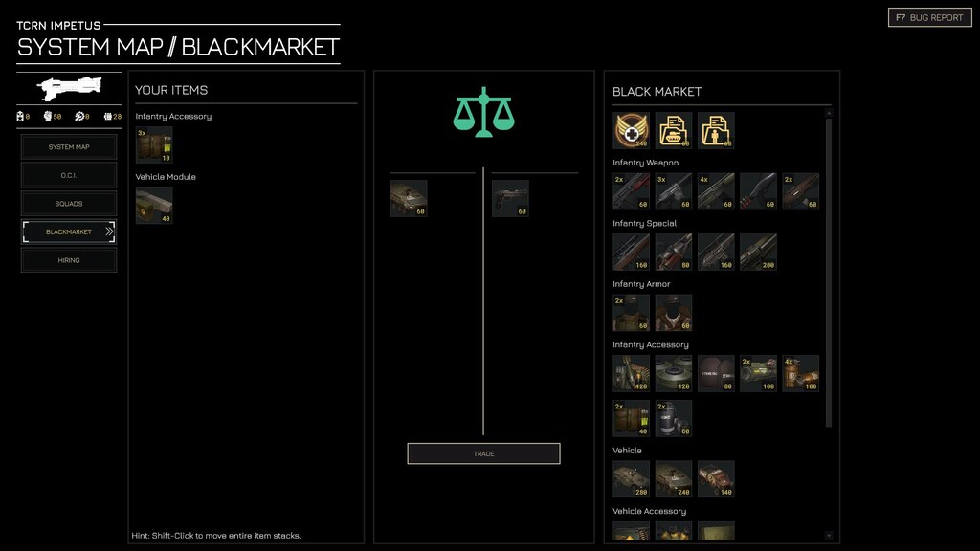Open the O.C.I. menu
This screenshot has width=980, height=551.
pos(69,176)
